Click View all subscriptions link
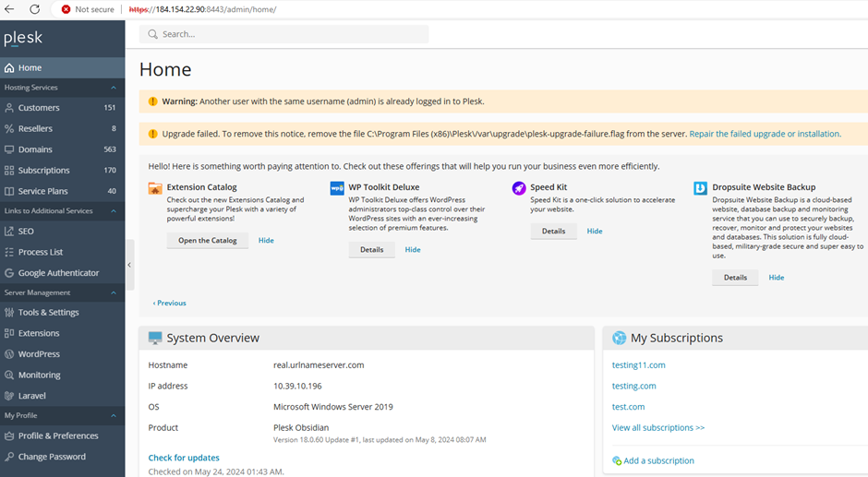868x477 pixels. 658,428
